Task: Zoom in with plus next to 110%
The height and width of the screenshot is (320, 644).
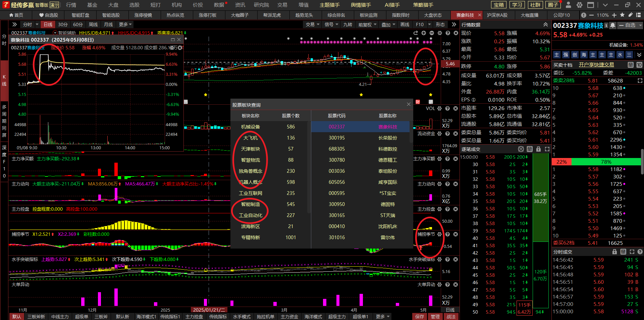Action: point(614,15)
